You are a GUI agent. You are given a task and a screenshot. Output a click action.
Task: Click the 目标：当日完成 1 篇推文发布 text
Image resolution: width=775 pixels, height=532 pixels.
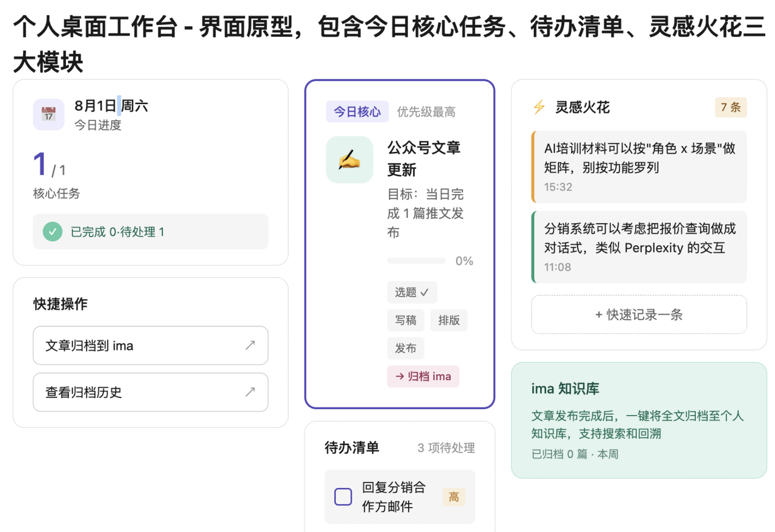point(426,214)
